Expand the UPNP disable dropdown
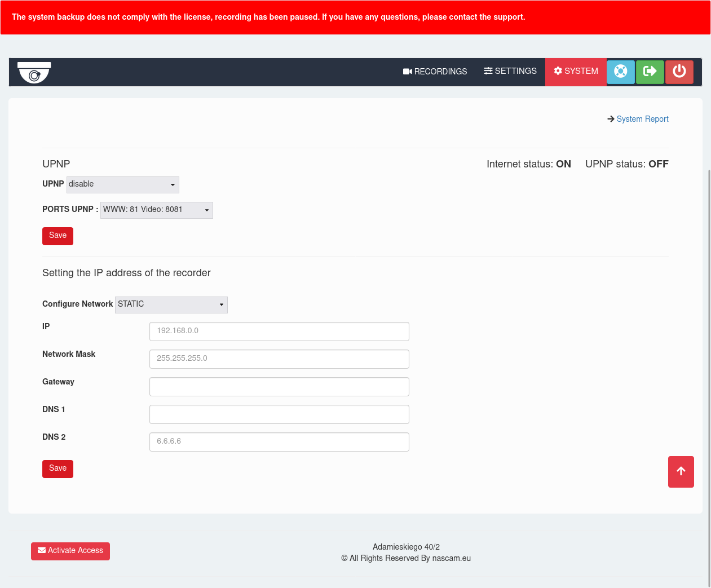This screenshot has height=588, width=711. click(122, 184)
